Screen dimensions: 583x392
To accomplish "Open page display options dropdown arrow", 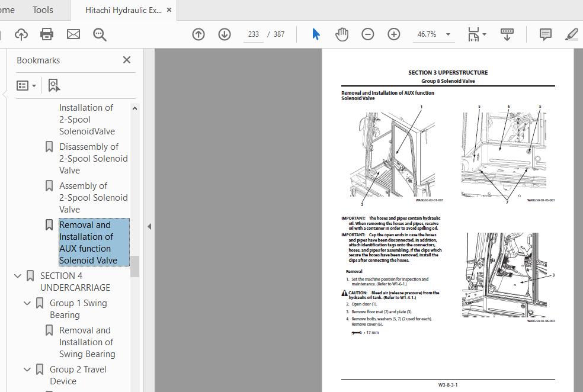I will point(485,34).
